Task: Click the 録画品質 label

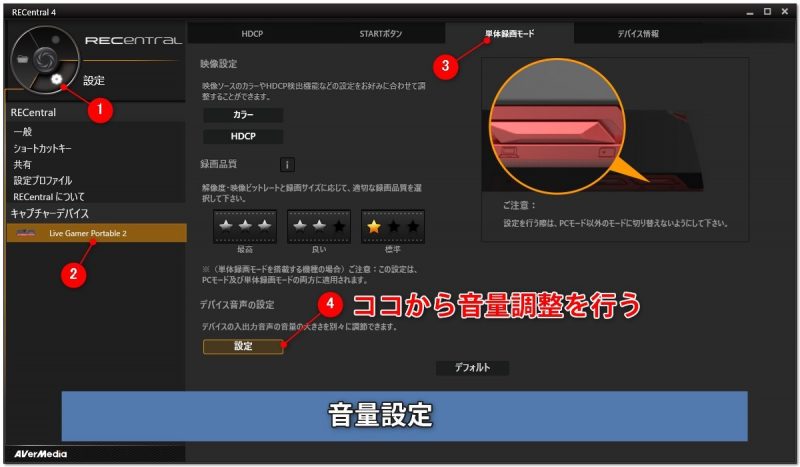Action: [218, 164]
